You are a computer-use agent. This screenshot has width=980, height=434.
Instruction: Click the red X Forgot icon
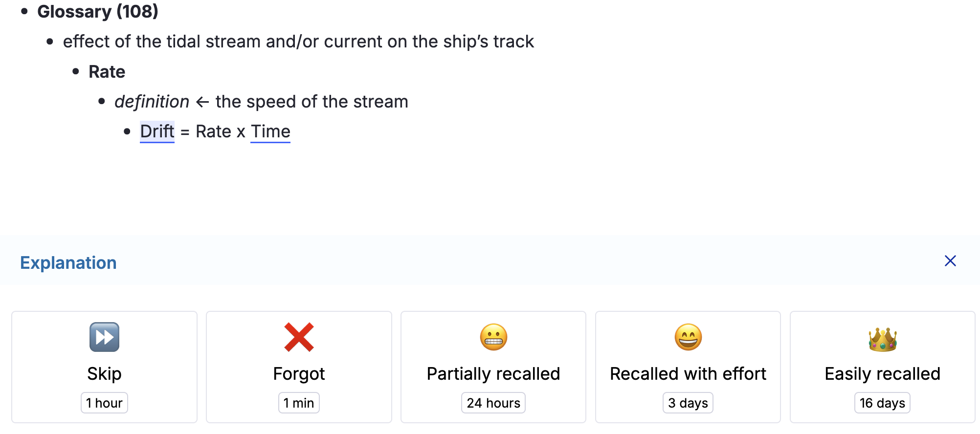click(x=299, y=337)
